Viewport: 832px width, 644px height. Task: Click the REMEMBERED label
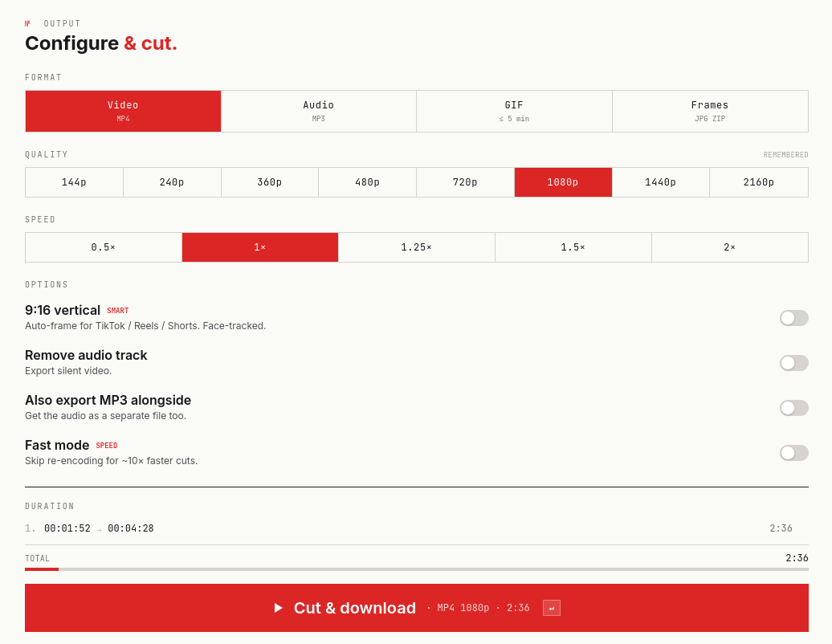point(786,155)
